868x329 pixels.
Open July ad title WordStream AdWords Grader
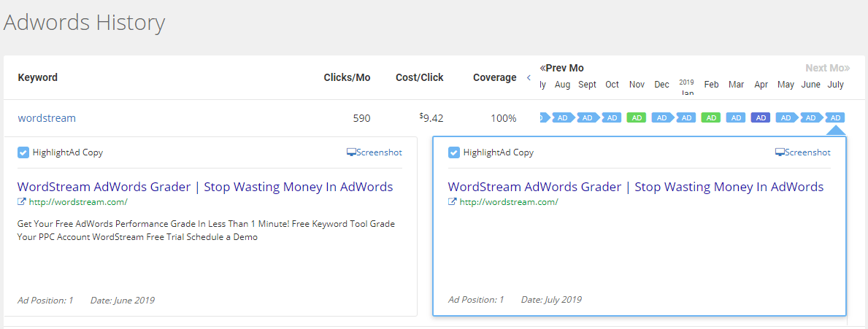636,186
